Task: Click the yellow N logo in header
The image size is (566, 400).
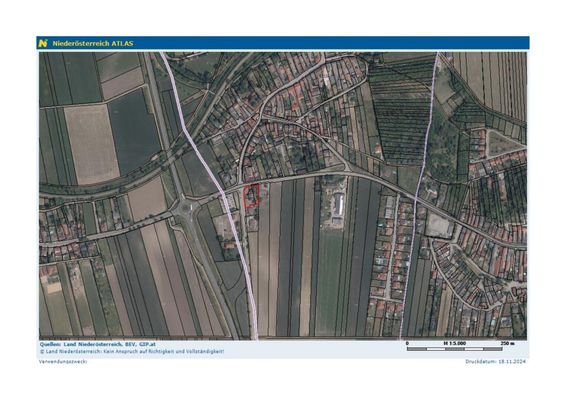Action: (x=43, y=43)
